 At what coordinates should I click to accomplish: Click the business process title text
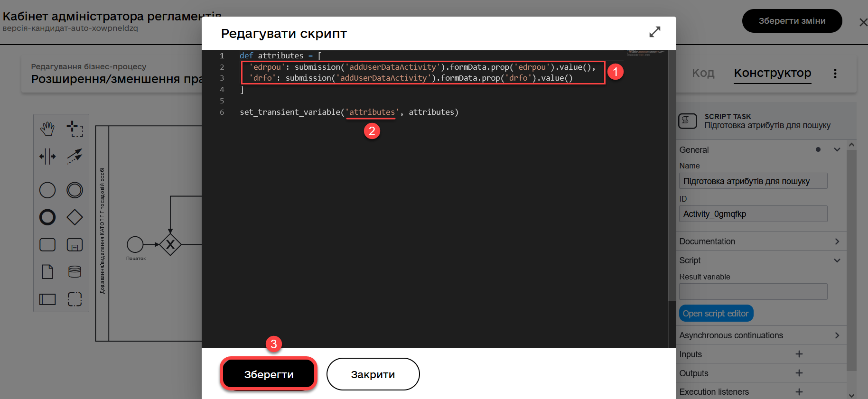click(116, 79)
